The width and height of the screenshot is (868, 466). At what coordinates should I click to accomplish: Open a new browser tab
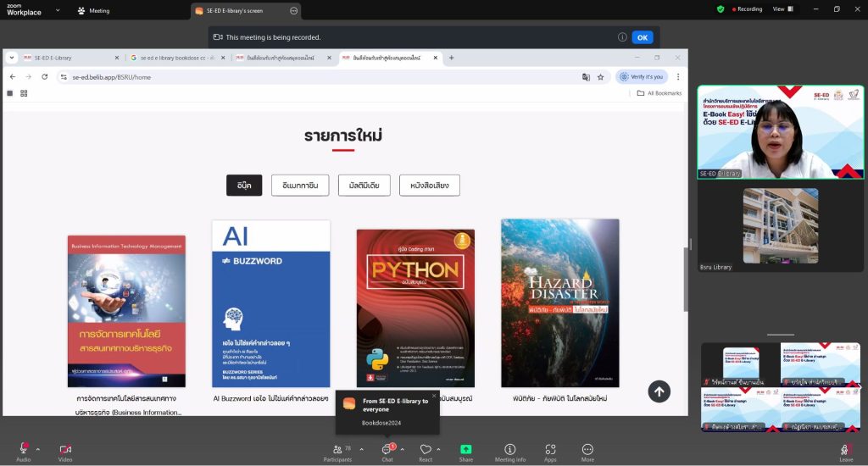451,58
